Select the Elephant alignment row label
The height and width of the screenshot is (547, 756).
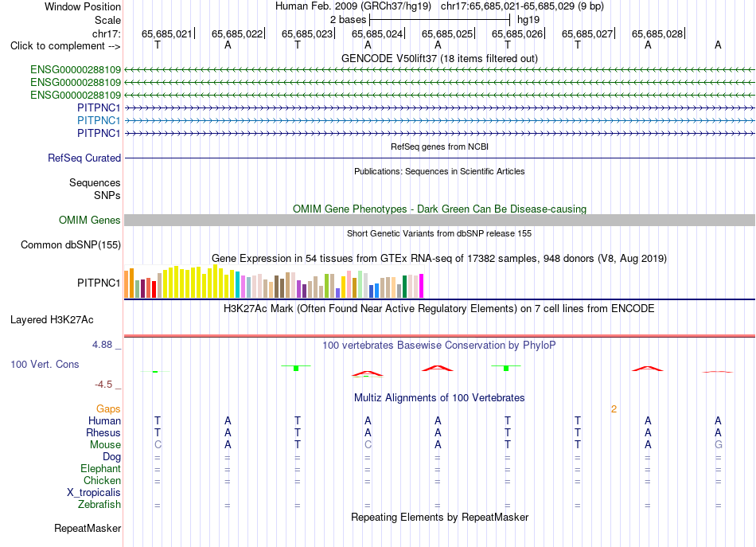tap(100, 468)
